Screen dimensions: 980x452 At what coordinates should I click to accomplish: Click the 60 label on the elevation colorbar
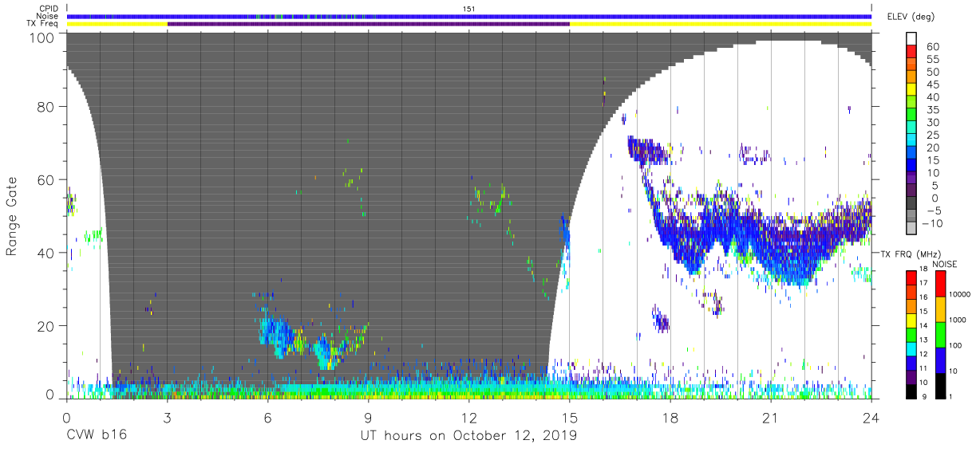pos(933,46)
